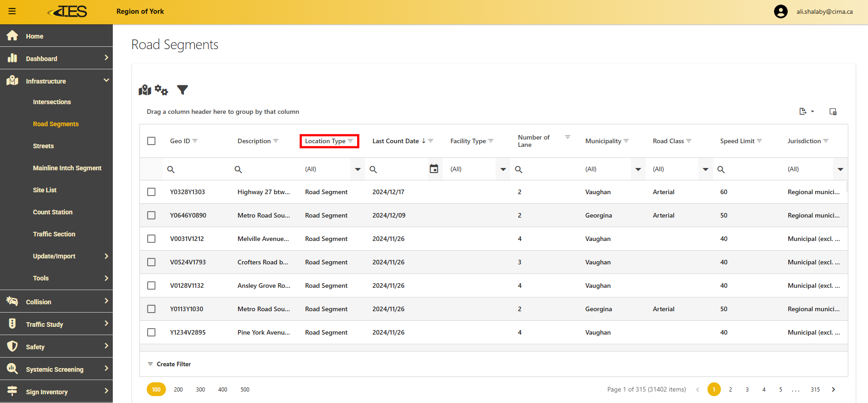This screenshot has width=868, height=403.
Task: Click the hamburger menu icon
Action: click(12, 11)
